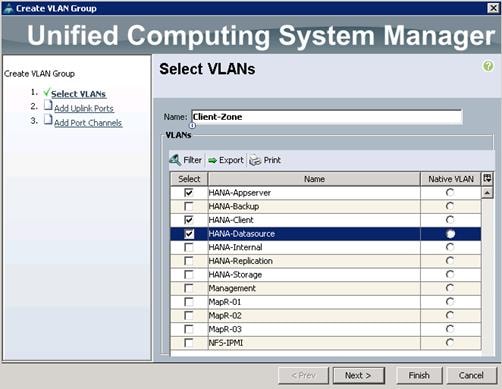Click the Export green arrow icon
The image size is (502, 389).
[212, 161]
